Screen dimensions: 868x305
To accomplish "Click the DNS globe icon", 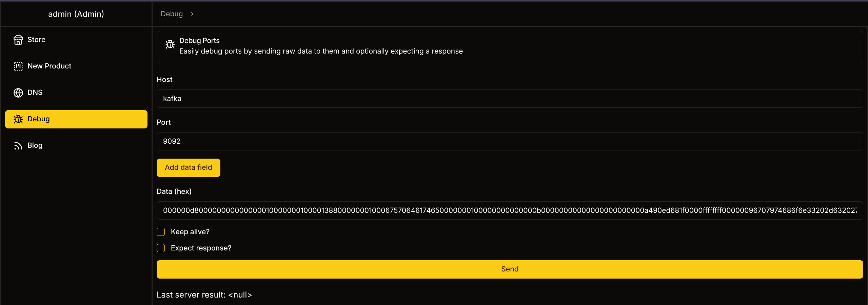I will pyautogui.click(x=18, y=93).
